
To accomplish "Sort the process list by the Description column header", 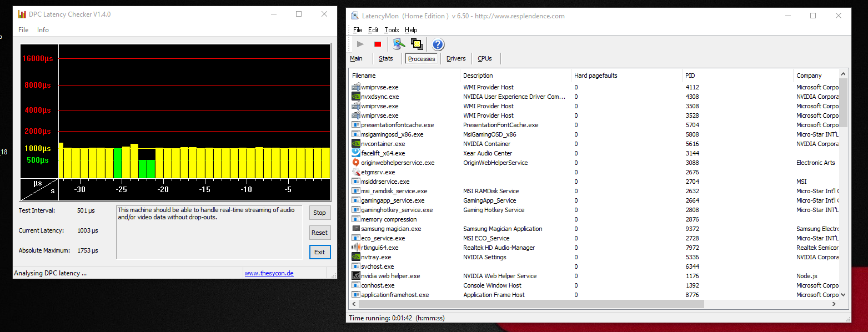I will (515, 76).
